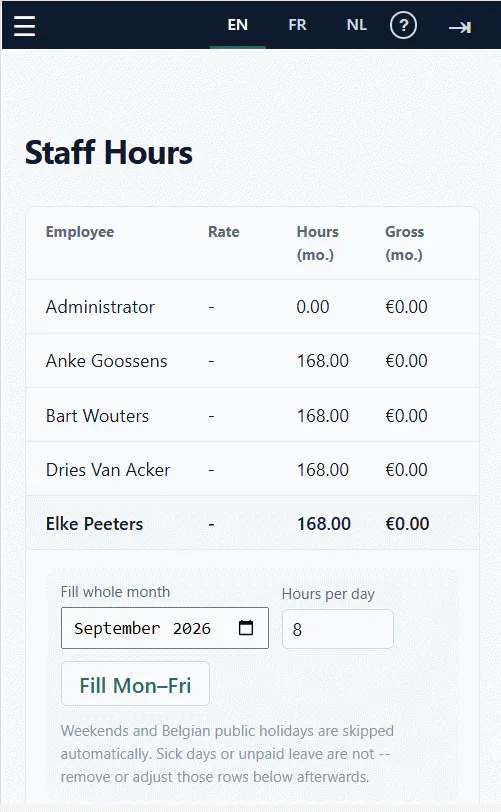
Task: Select the Administrator employee row
Action: click(252, 307)
